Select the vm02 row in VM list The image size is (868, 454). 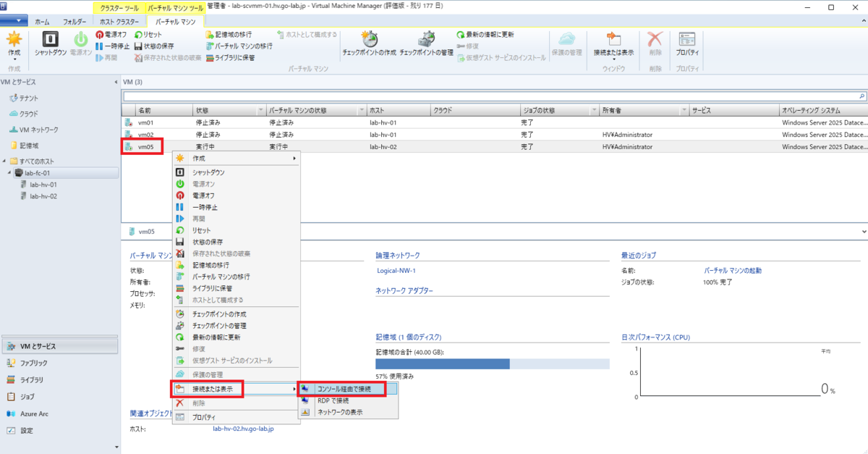pos(495,134)
